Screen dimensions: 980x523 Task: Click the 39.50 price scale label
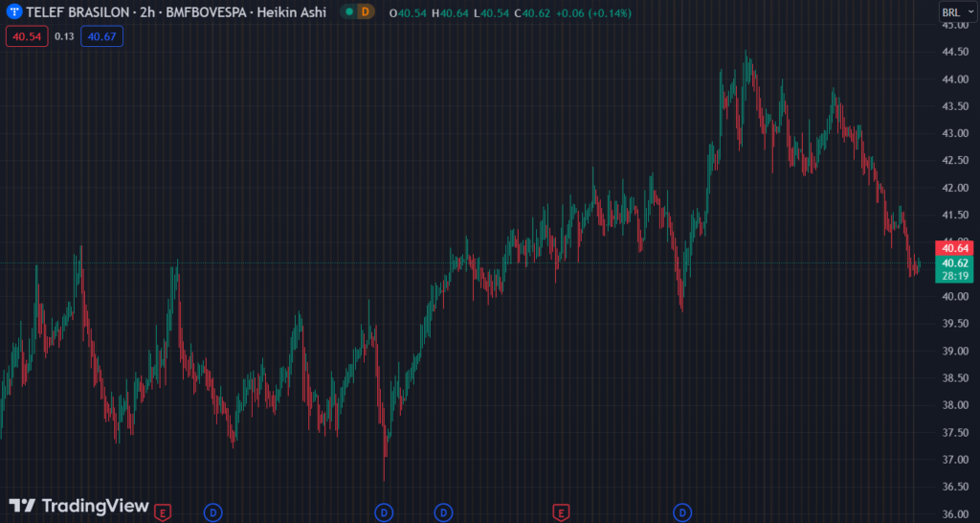click(x=956, y=324)
